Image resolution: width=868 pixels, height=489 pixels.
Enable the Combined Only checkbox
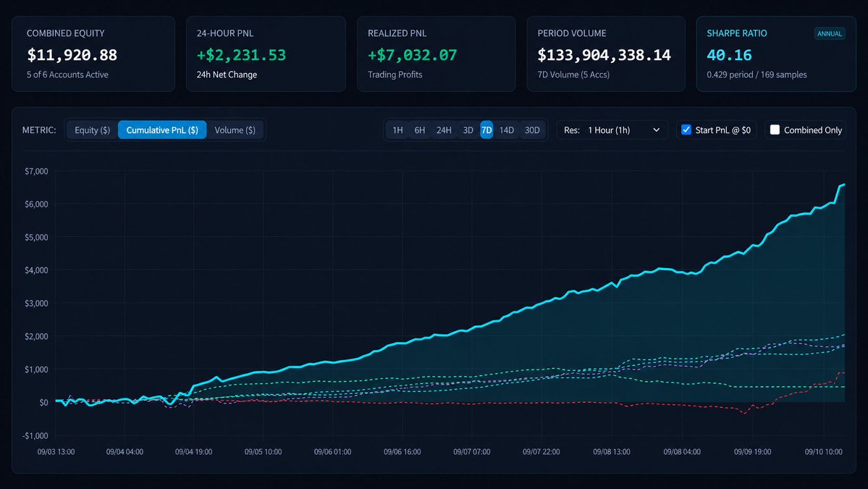[x=775, y=130]
